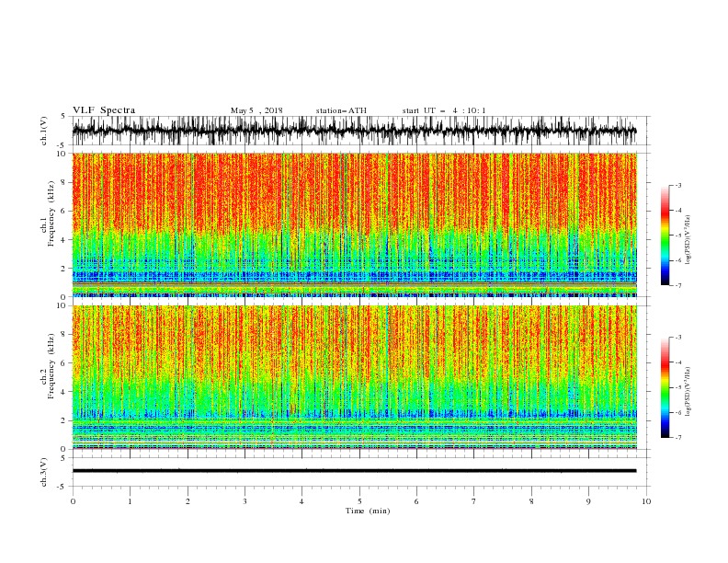Click the "start UT = 4 :10: 1" text
Screen dimensions: 728x563
[444, 110]
